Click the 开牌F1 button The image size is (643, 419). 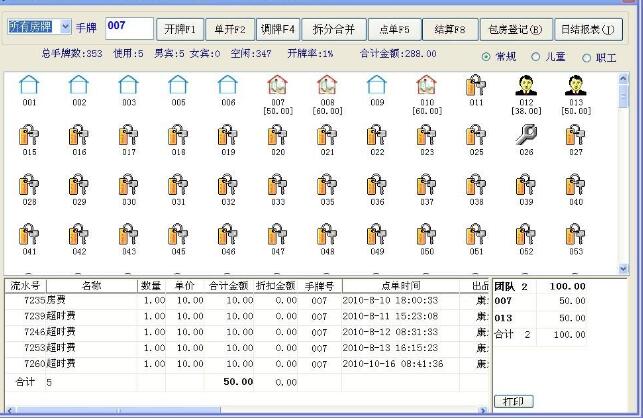point(183,28)
